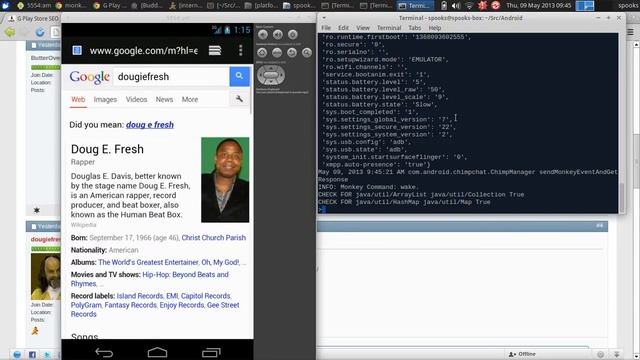Click the Google logo in the emulator browser
Screen dimensions: 640x360
point(89,77)
